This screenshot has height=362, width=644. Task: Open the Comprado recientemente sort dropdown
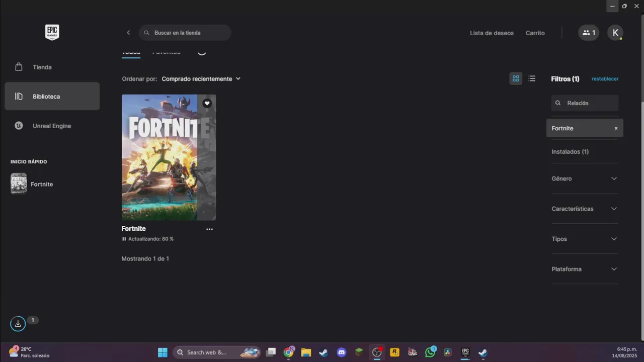[201, 79]
